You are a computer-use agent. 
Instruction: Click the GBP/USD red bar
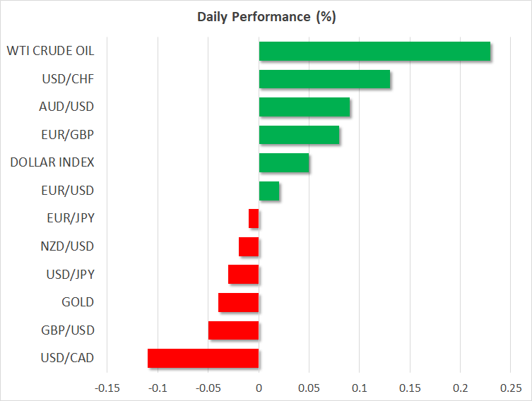pyautogui.click(x=234, y=330)
